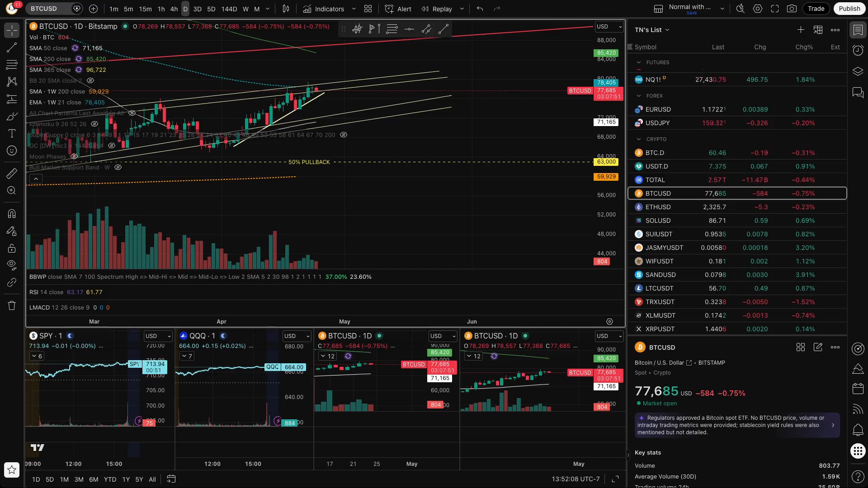
Task: Toggle visibility of All Chart Patterns indicator
Action: click(132, 113)
